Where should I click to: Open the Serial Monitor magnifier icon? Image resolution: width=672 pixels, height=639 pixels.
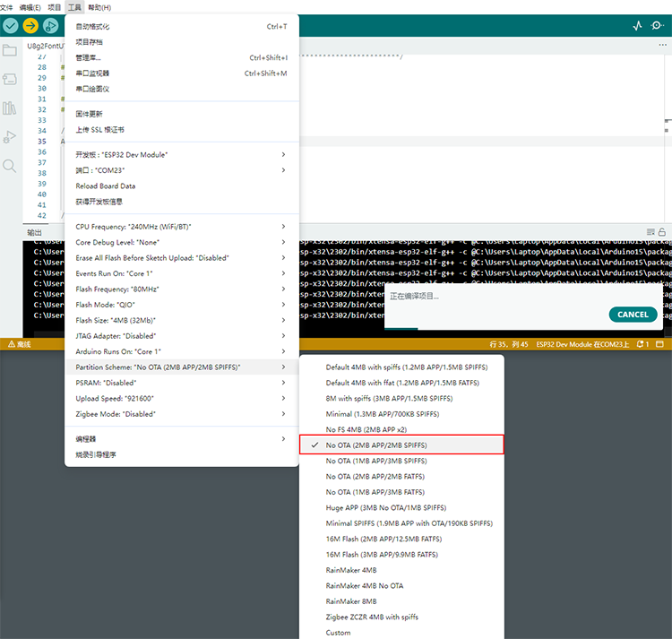(x=657, y=26)
